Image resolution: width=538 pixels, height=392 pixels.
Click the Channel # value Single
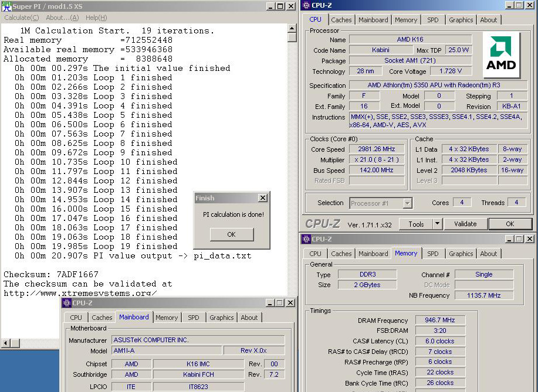[484, 274]
